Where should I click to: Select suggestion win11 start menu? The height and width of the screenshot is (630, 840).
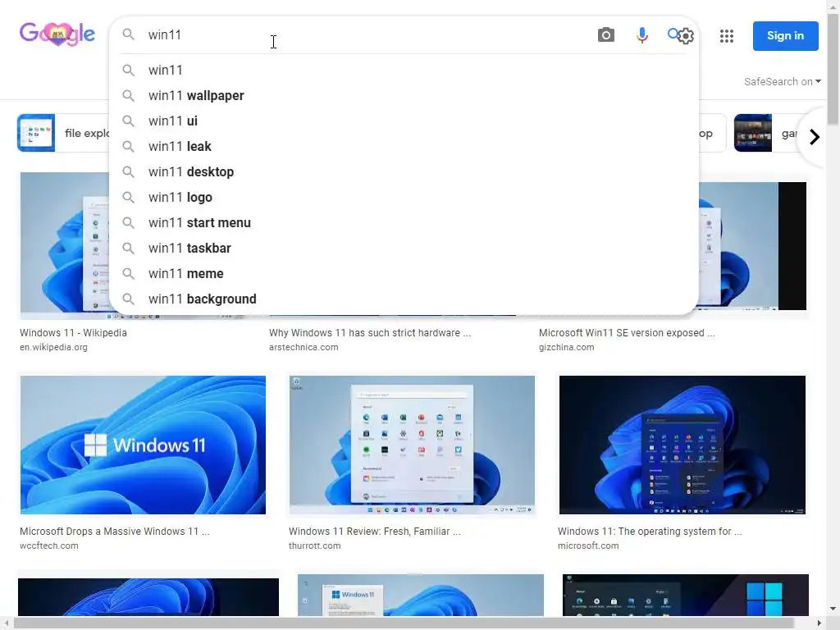click(x=404, y=223)
